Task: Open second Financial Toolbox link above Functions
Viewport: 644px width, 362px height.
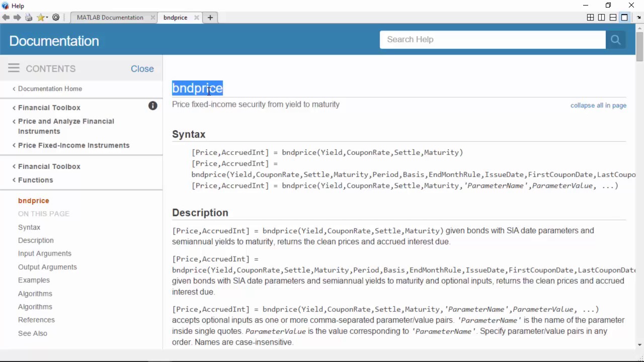Action: coord(49,166)
